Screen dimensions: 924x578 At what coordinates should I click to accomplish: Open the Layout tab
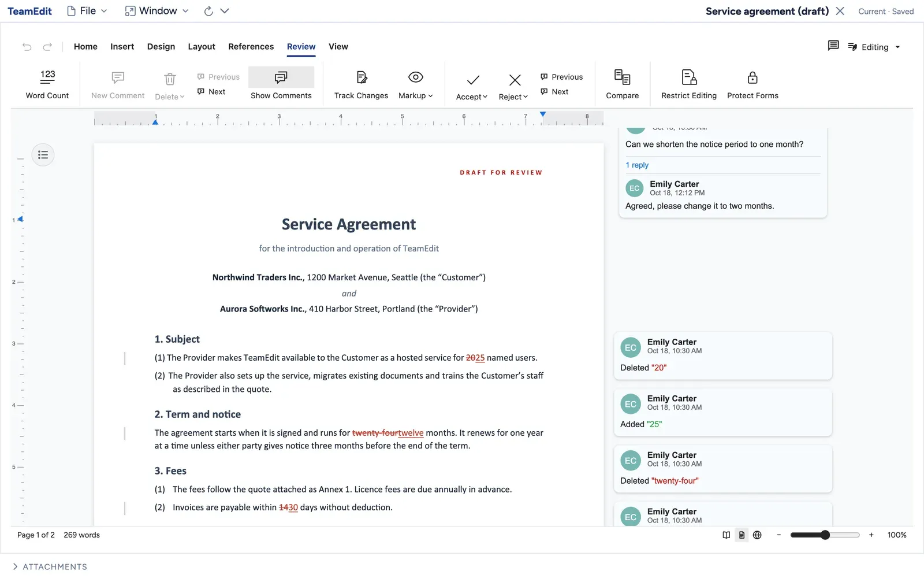(x=202, y=47)
